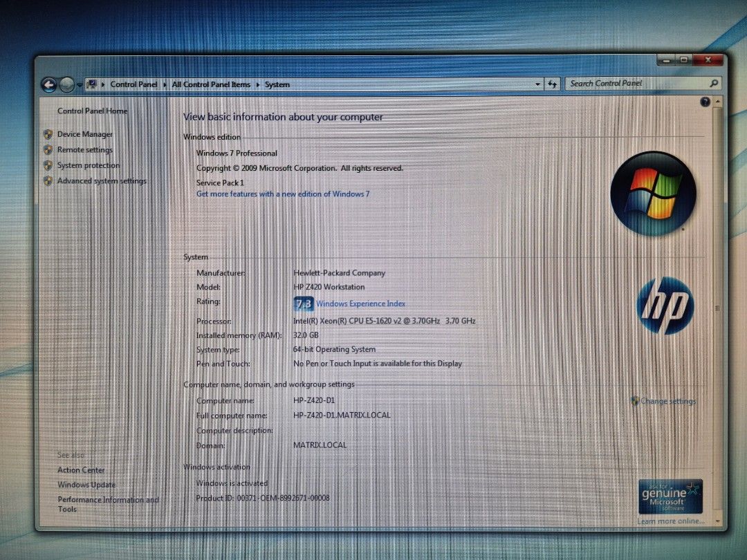Open Performance Information and Tools

(x=108, y=504)
